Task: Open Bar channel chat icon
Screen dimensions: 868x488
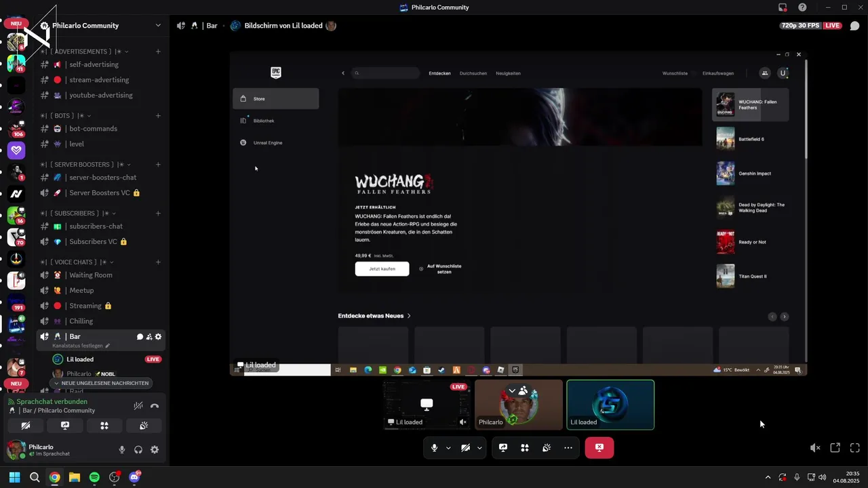Action: click(140, 337)
